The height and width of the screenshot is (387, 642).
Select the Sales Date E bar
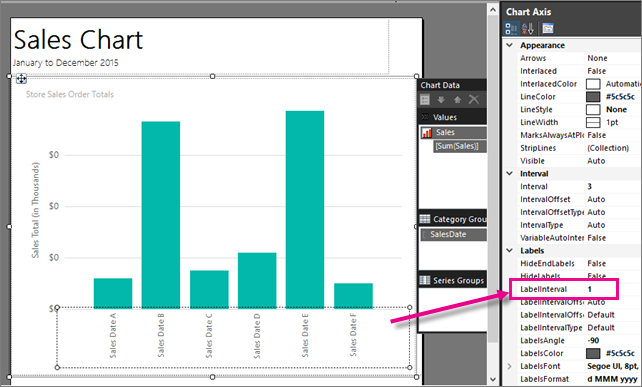pos(305,209)
